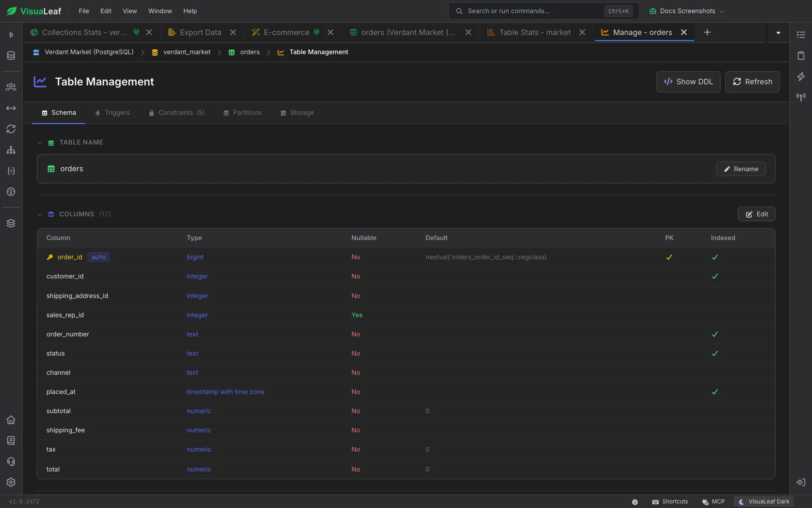Click the Rename button for orders

point(741,169)
